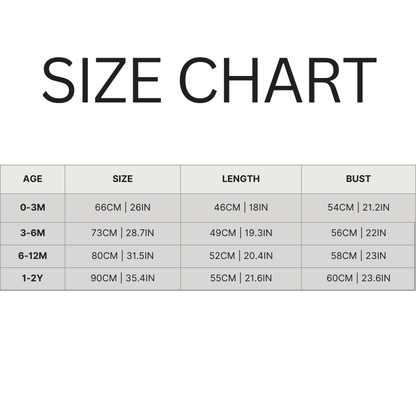Screen dimensions: 416x416
Task: Select the AGE column header
Action: 33,179
